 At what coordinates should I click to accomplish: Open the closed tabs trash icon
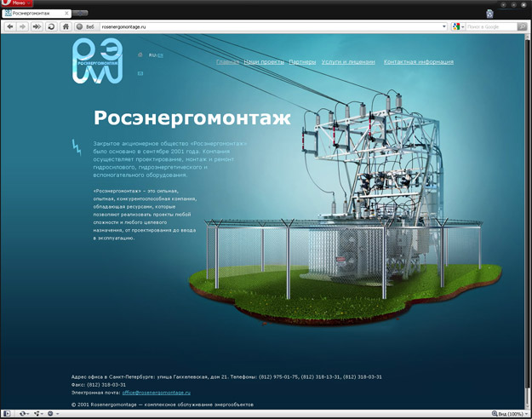tap(489, 14)
